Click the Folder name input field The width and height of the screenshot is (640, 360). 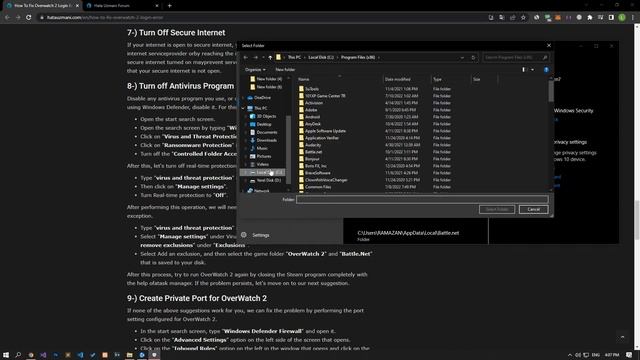(422, 199)
